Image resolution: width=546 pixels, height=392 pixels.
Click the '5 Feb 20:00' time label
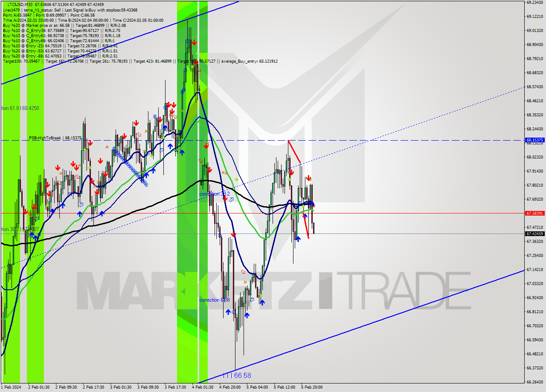(x=312, y=387)
